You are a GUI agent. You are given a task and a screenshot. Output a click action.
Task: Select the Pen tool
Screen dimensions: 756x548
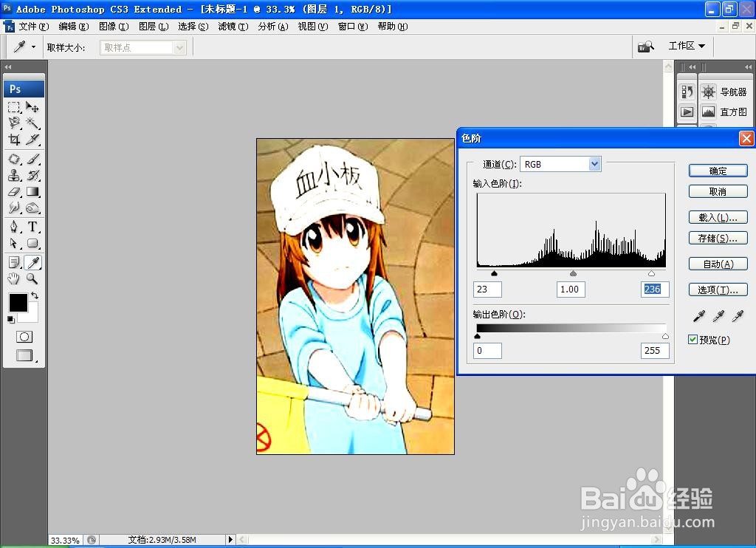(15, 227)
